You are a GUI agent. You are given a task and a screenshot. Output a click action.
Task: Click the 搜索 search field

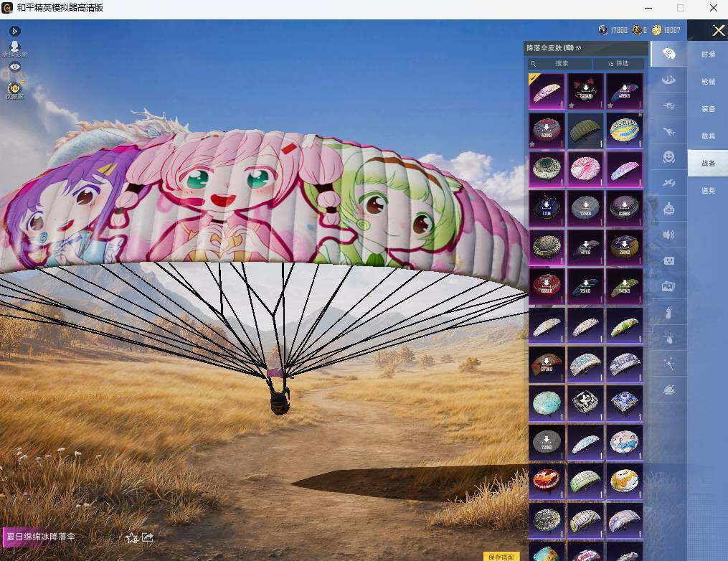point(560,63)
